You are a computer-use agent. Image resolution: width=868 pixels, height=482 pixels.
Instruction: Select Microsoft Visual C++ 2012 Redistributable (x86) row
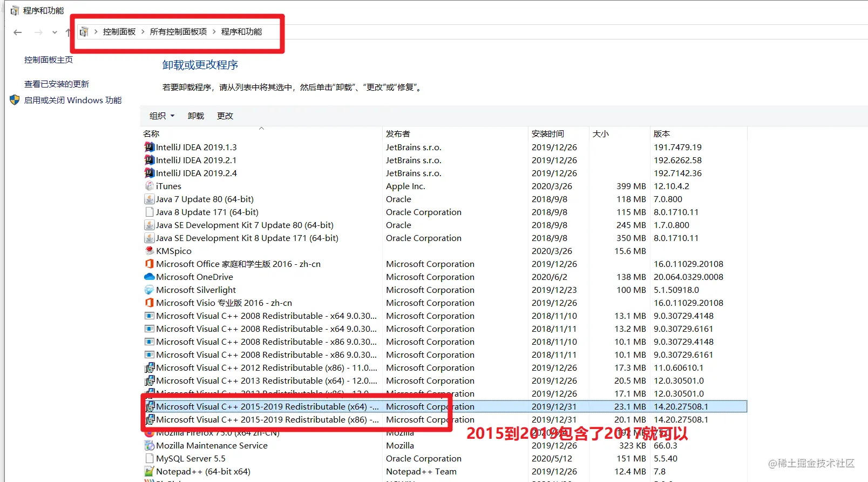coord(444,367)
